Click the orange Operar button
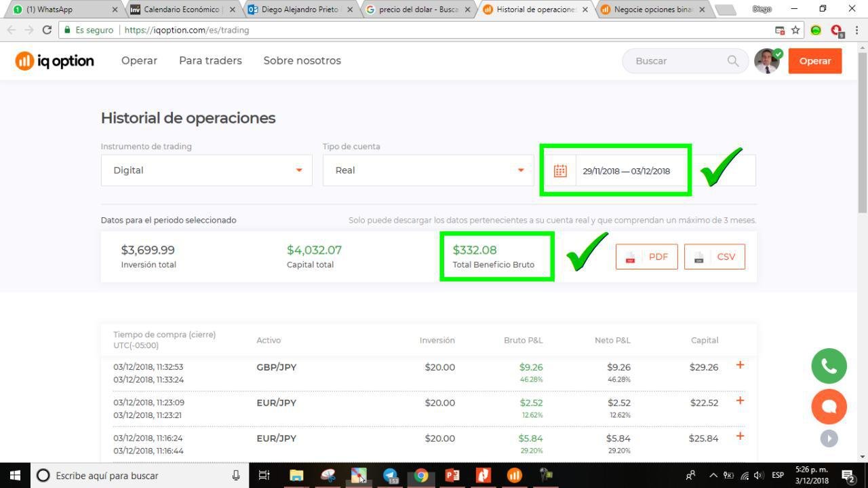The width and height of the screenshot is (868, 488). click(815, 61)
